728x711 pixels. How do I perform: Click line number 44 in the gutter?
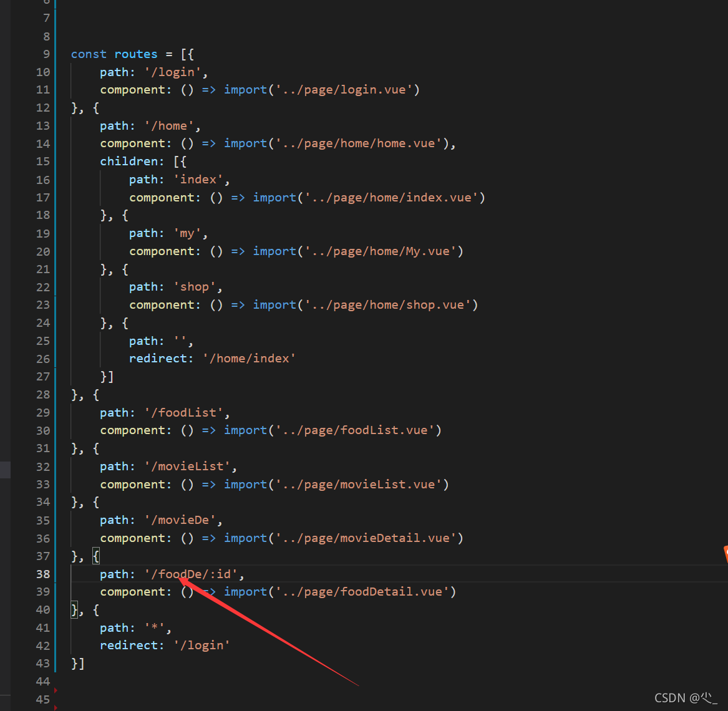(x=42, y=682)
